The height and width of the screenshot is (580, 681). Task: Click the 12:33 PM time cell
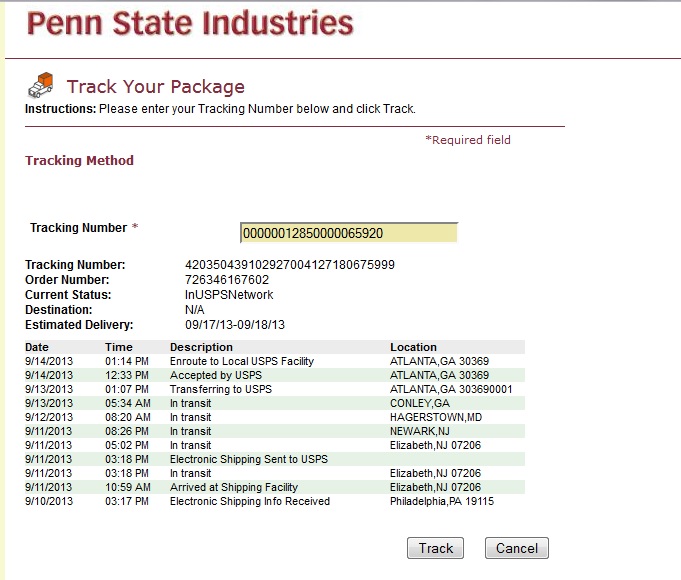(127, 375)
